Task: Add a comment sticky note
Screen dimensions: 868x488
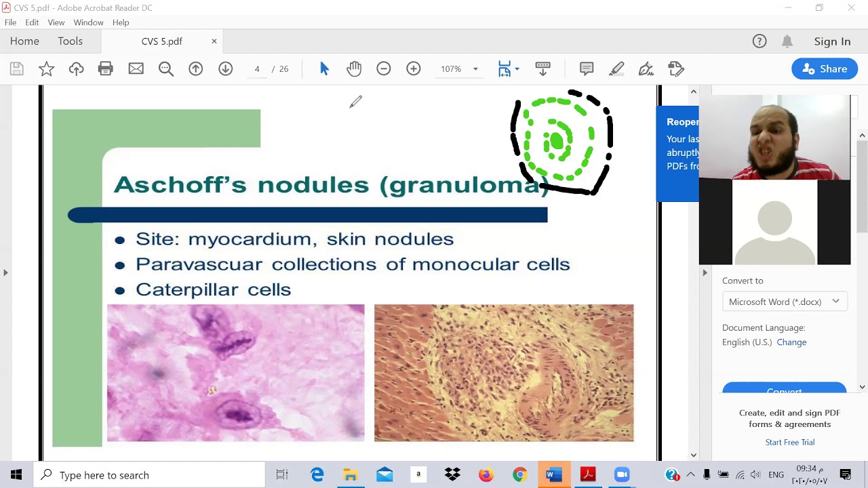Action: [x=587, y=68]
